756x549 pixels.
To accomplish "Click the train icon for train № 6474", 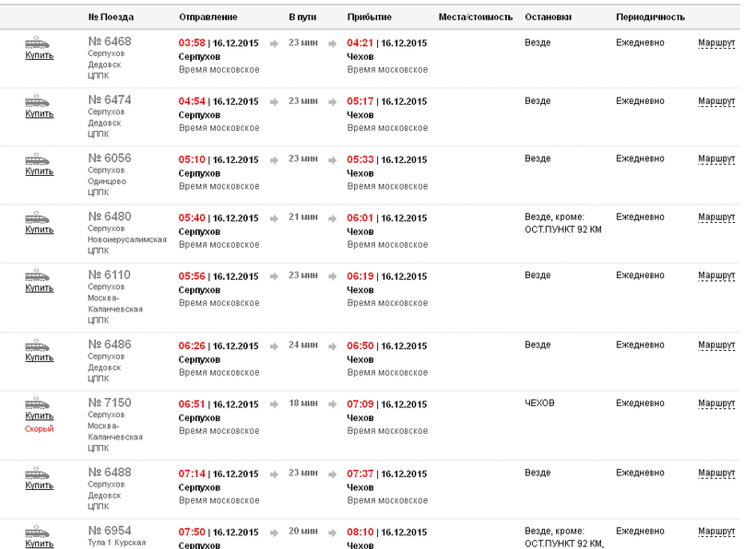I will pyautogui.click(x=38, y=101).
